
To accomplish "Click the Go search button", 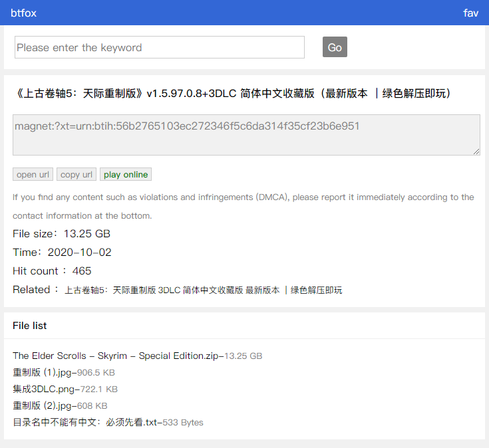I will (x=335, y=47).
